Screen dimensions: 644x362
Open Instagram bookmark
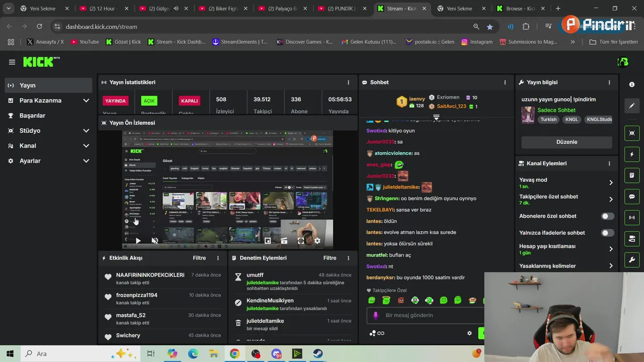(476, 42)
